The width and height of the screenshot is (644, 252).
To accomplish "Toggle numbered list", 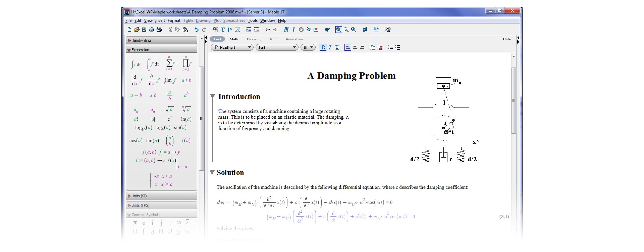I will coord(397,47).
